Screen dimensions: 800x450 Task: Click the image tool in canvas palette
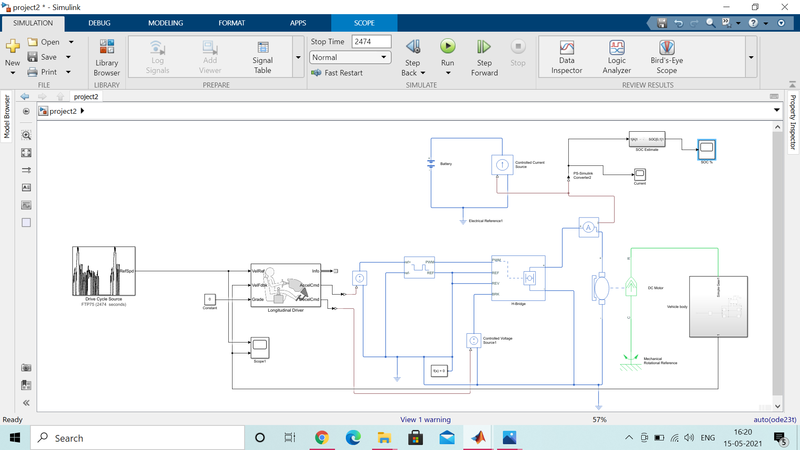coord(27,205)
